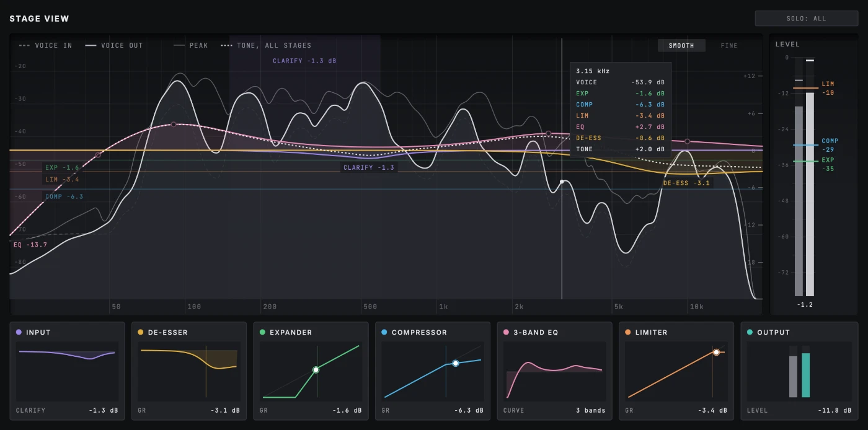This screenshot has height=430, width=868.
Task: Grab the expander threshold knee handle
Action: [x=316, y=369]
